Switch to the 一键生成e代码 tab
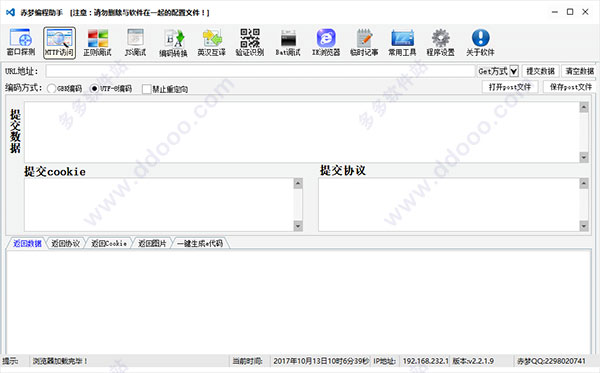The image size is (600, 373). click(200, 243)
